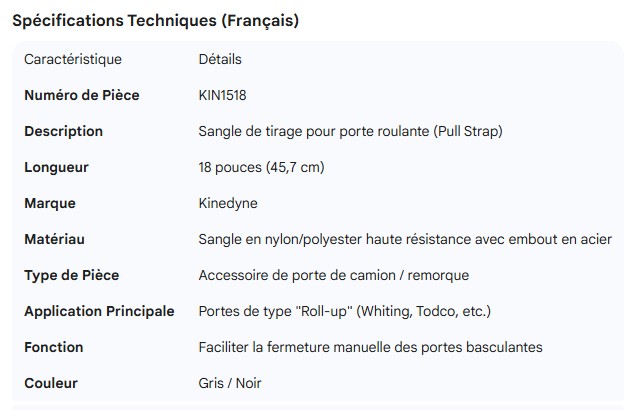Select the "Longueur" row label
Screen dimensions: 633x410
tap(56, 167)
